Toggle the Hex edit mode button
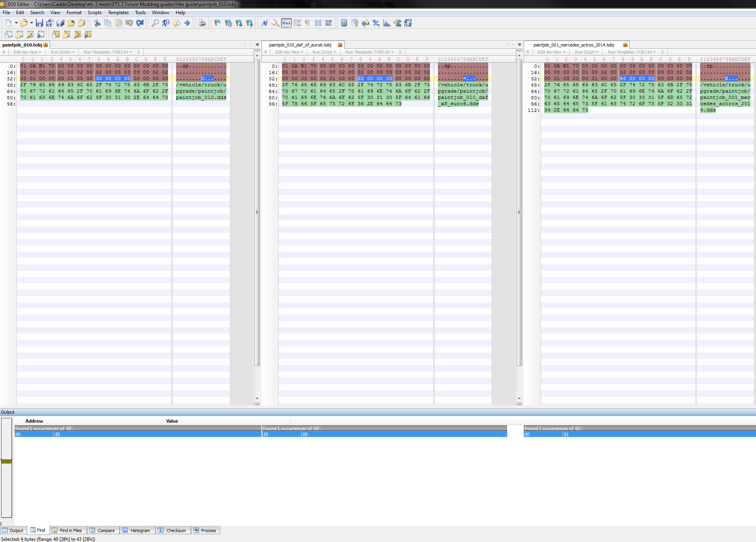 click(x=286, y=23)
